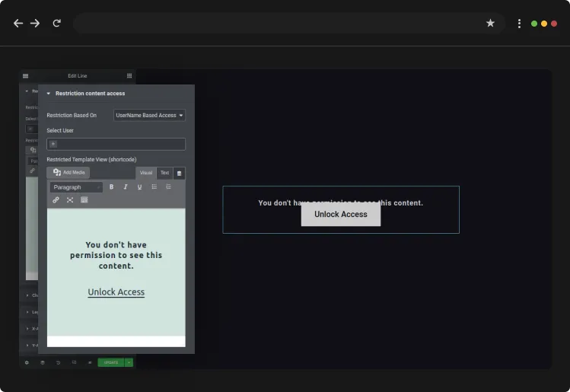This screenshot has width=570, height=392.
Task: Switch to the Visual editor tab
Action: click(x=146, y=173)
